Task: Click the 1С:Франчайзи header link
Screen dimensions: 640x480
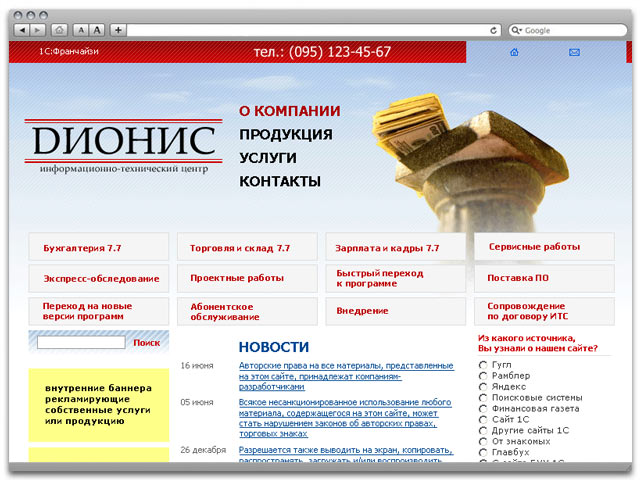Action: point(69,51)
